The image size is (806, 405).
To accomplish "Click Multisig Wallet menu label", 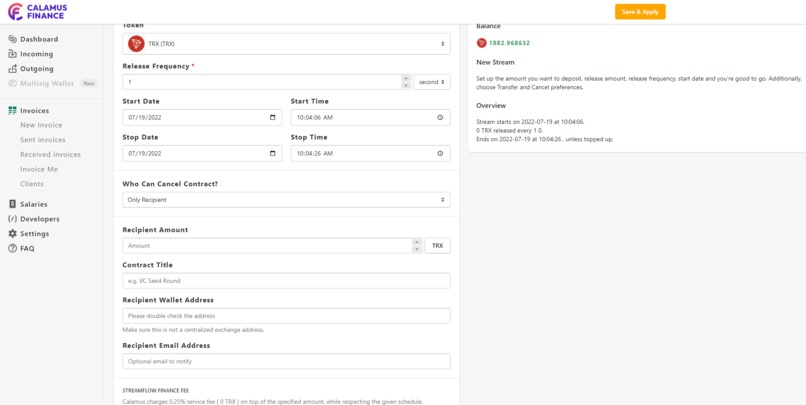I will pyautogui.click(x=47, y=83).
